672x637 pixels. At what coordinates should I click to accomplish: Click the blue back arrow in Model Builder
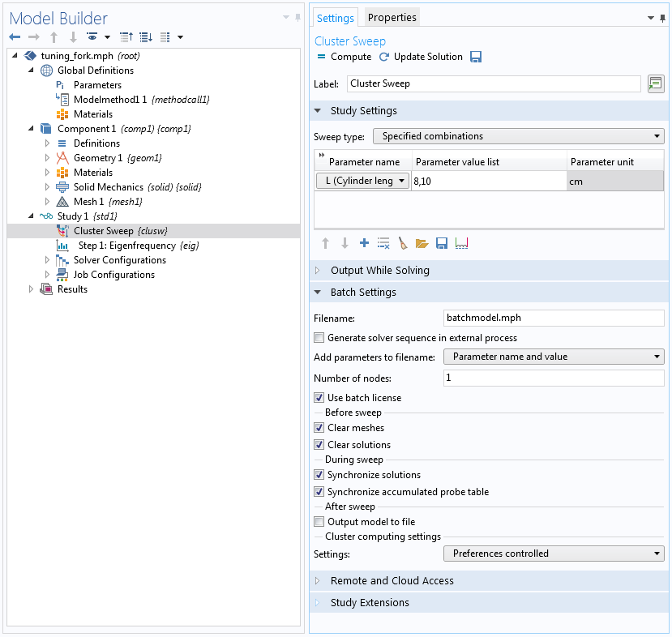pos(15,37)
